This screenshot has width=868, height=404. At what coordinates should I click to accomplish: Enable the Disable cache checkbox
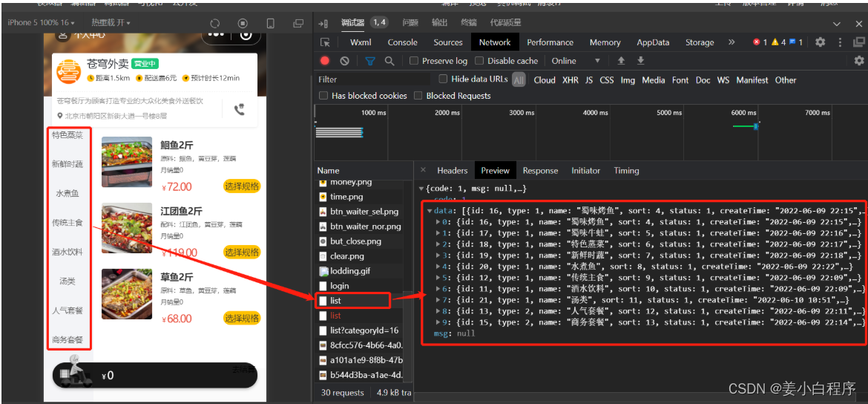point(479,61)
